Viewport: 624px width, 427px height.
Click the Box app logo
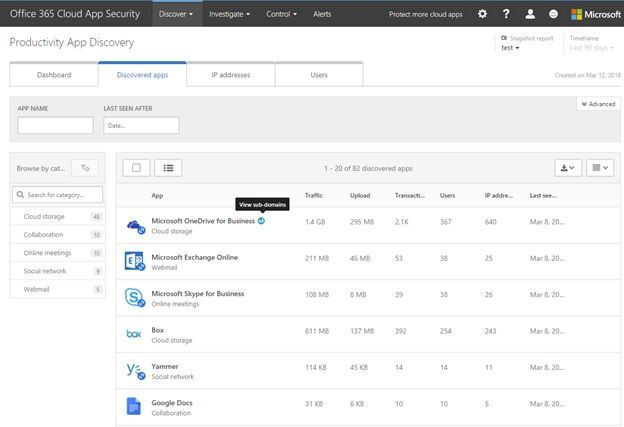pos(134,333)
